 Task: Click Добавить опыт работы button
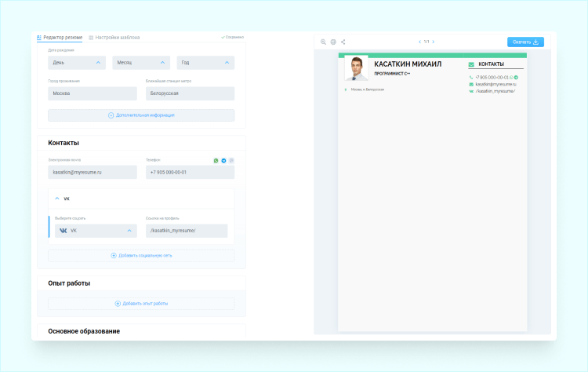click(141, 304)
